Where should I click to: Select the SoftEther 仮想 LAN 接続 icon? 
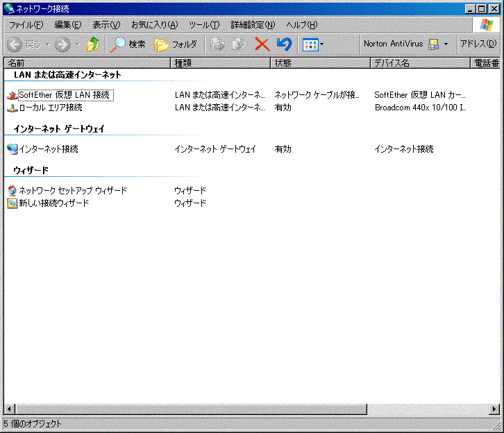coord(12,95)
